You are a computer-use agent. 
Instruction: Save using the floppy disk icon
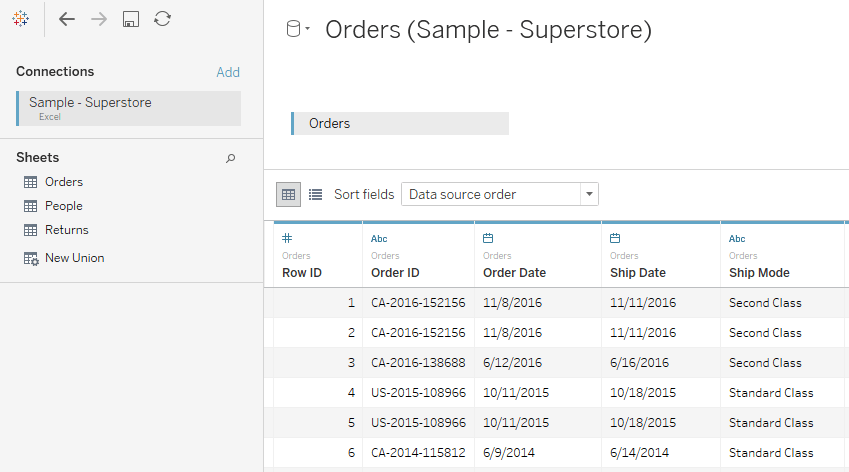pyautogui.click(x=130, y=19)
